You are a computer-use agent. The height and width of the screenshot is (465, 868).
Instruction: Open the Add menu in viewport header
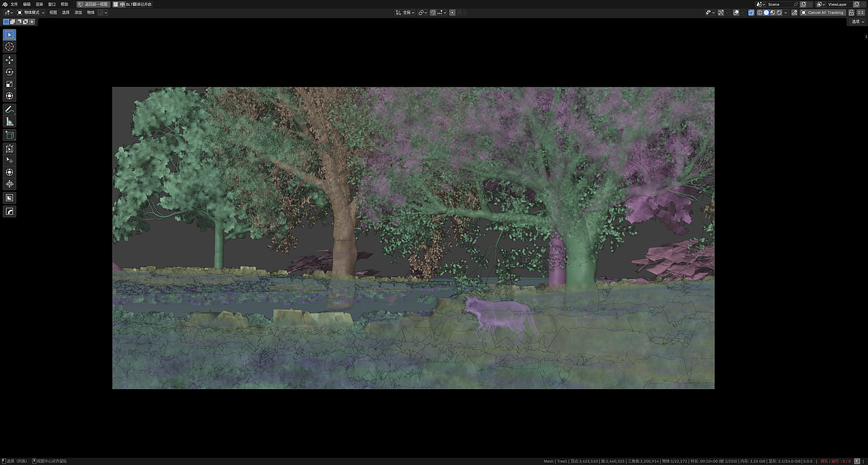tap(78, 12)
